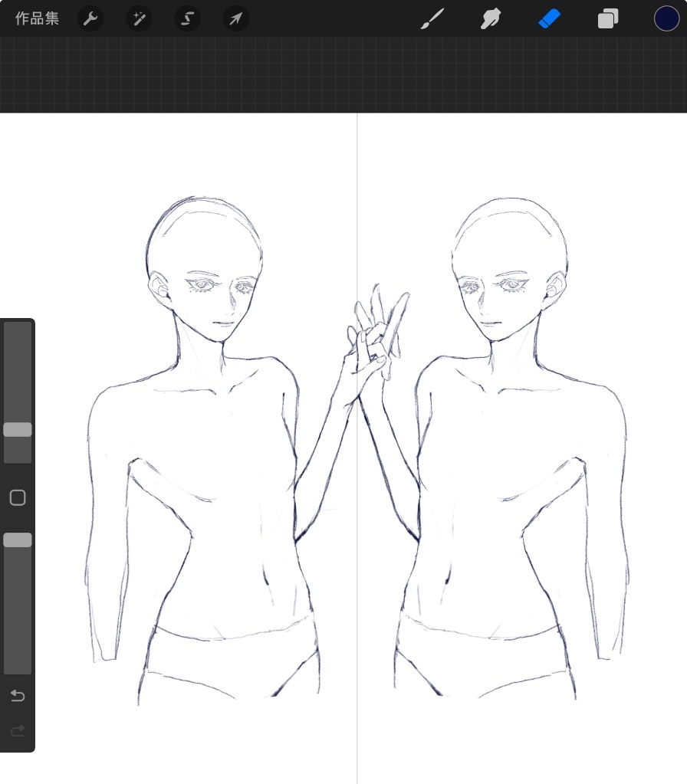Return to gallery via 作品集
The width and height of the screenshot is (687, 784).
coord(37,19)
